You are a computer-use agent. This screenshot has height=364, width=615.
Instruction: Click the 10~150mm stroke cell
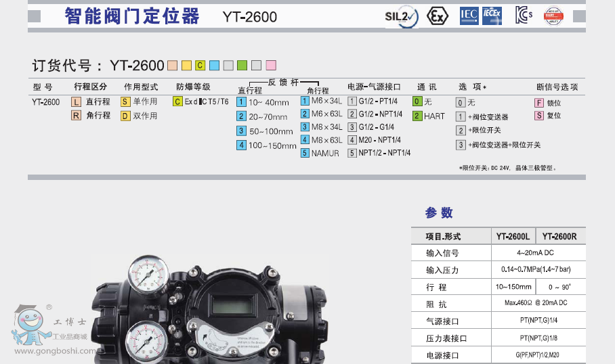point(513,287)
